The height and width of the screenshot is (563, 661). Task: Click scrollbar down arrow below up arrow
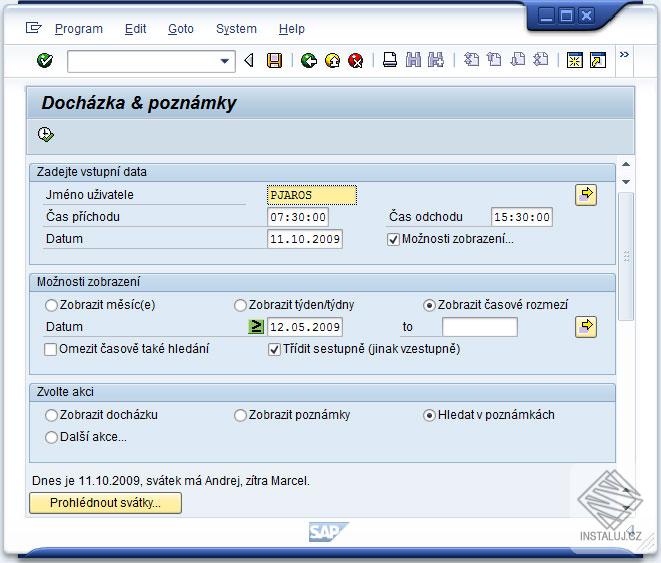(x=626, y=182)
